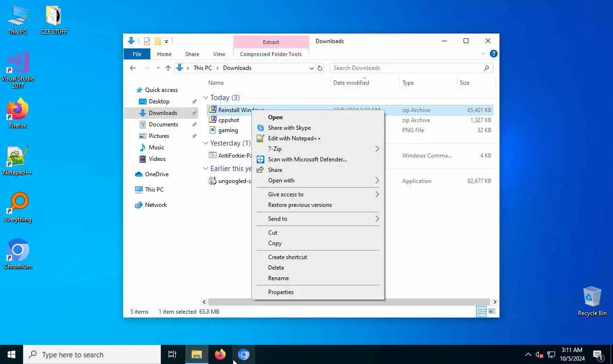Select the Chromium desktop shortcut
The height and width of the screenshot is (364, 613).
click(x=18, y=254)
